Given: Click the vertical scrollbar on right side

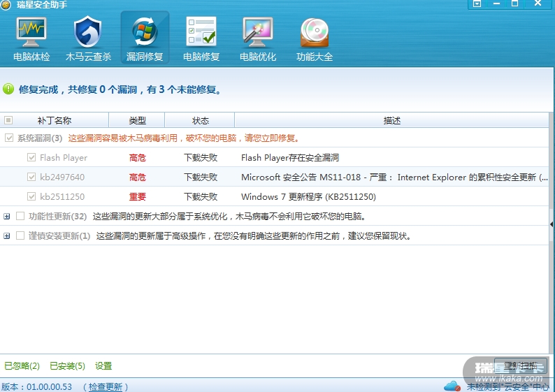Looking at the screenshot, I should [552, 233].
